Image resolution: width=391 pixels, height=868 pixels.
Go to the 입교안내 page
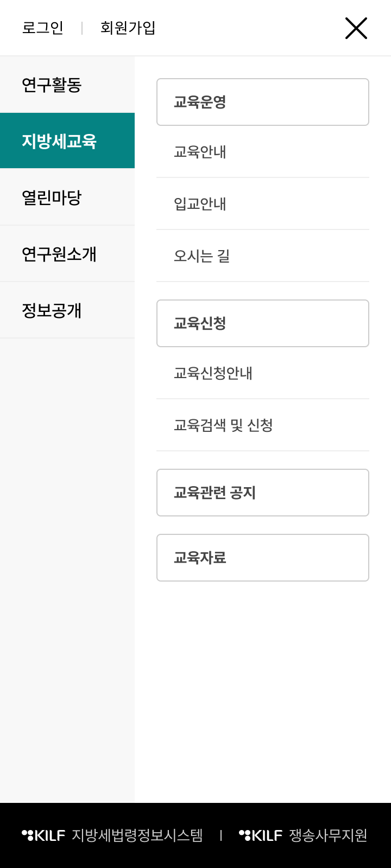[200, 204]
